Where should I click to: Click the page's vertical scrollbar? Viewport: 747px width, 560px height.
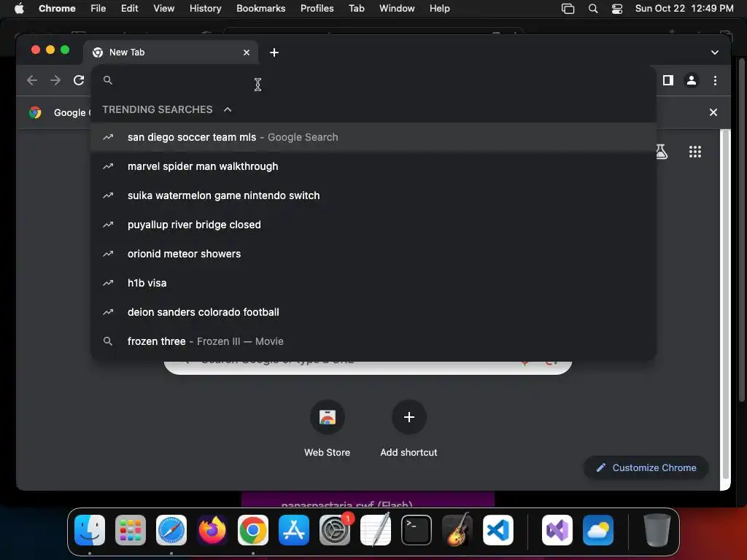[726, 305]
